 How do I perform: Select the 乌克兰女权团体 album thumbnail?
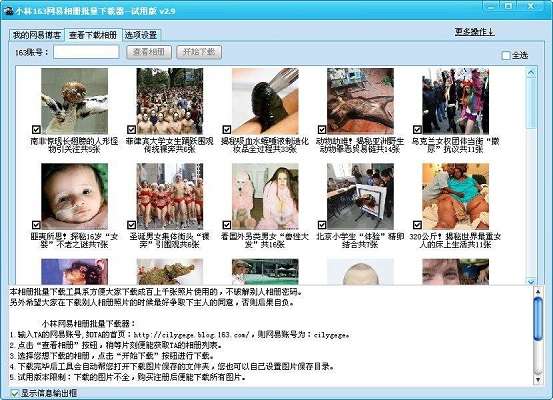[x=455, y=101]
